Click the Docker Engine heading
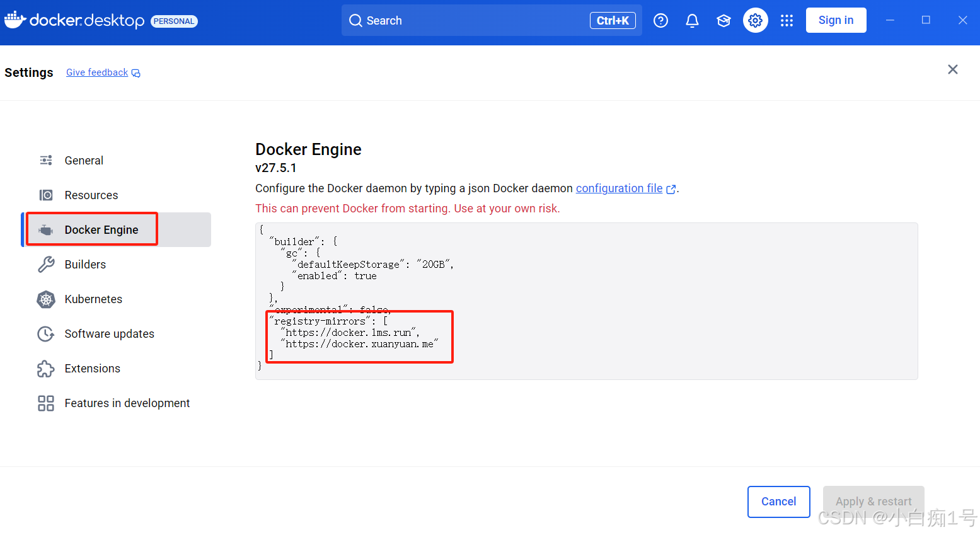 [x=308, y=149]
